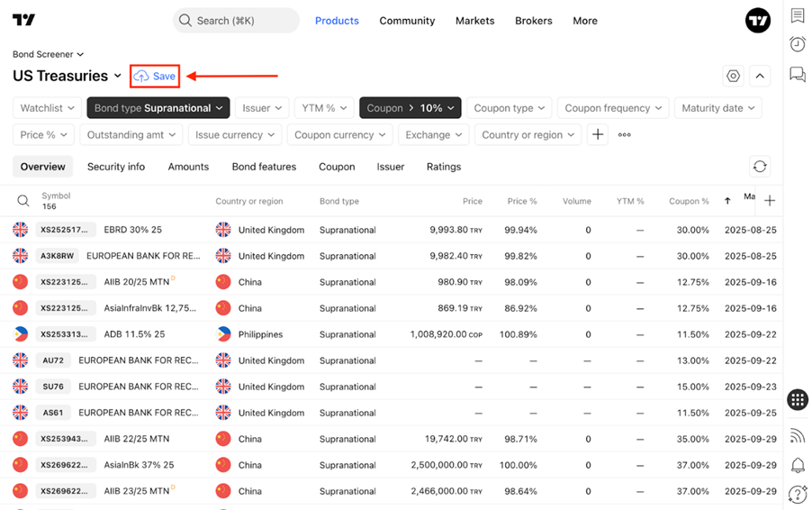This screenshot has width=812, height=510.
Task: Click the AIIB 22/25 MTN bond name
Action: pyautogui.click(x=137, y=439)
